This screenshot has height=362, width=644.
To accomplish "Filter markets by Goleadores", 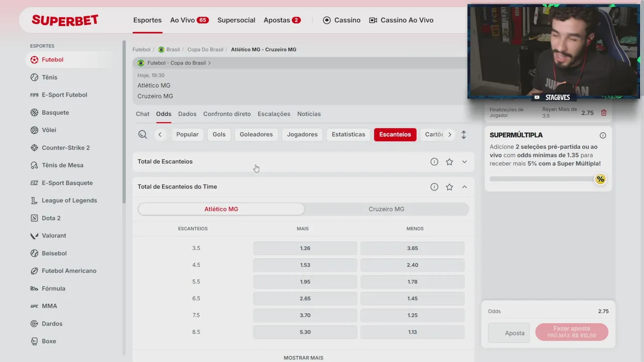I will click(x=256, y=135).
